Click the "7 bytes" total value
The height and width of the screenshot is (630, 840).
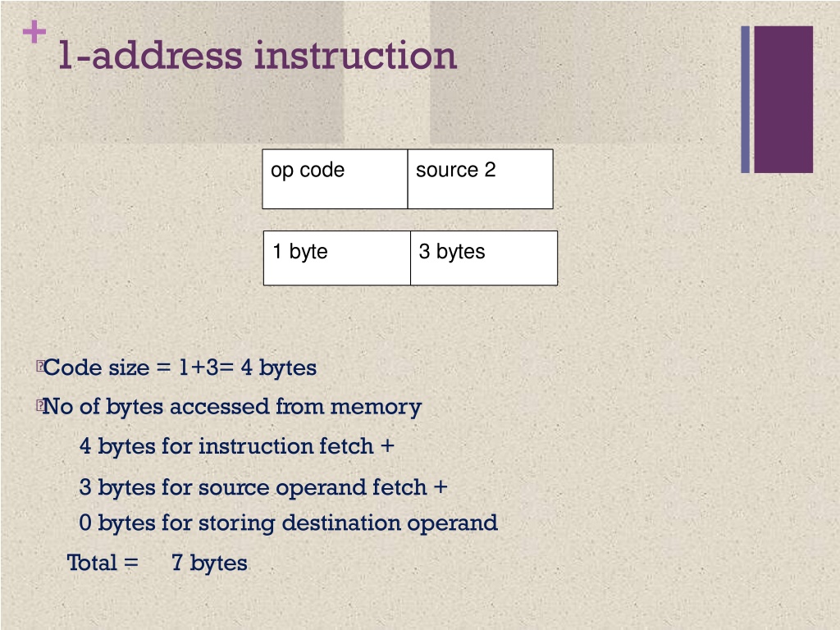coord(209,564)
